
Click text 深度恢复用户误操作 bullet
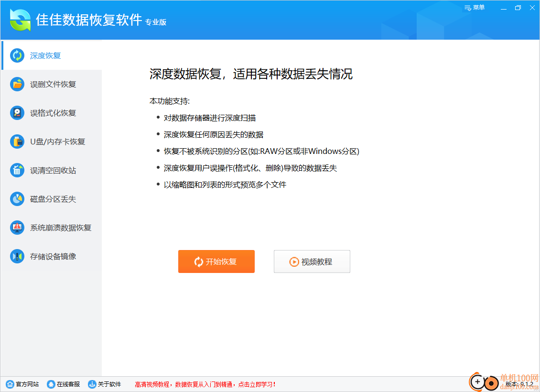(x=250, y=168)
